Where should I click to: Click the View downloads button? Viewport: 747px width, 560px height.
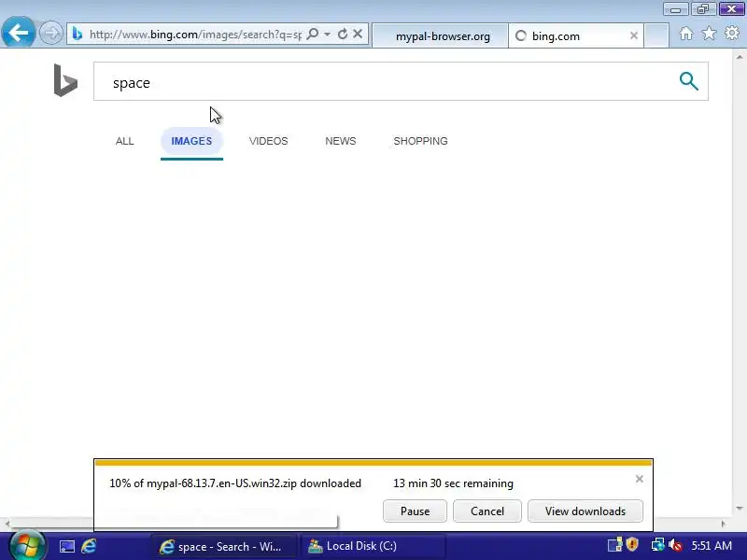click(x=585, y=511)
